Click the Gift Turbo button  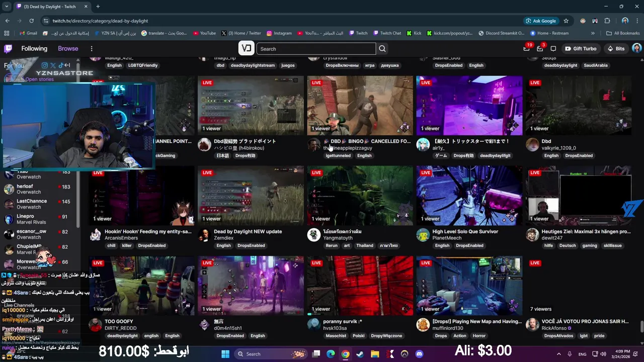click(581, 49)
